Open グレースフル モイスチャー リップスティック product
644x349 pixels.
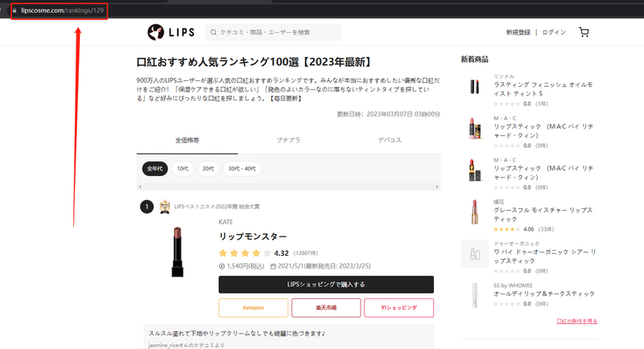click(x=543, y=215)
